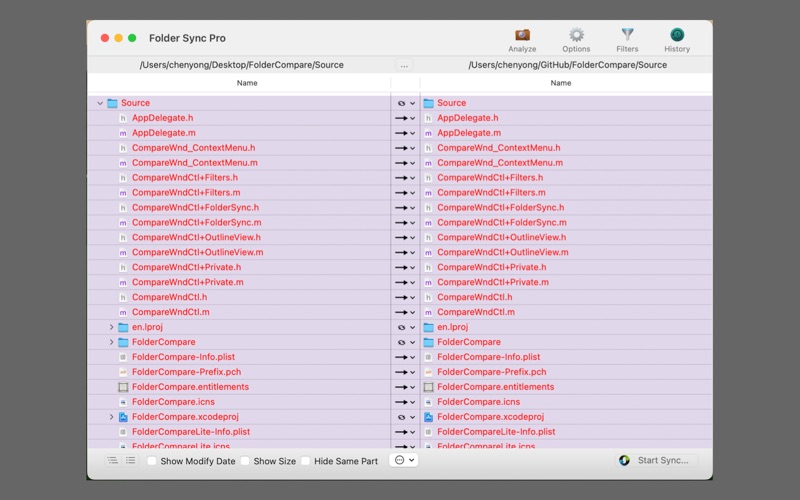Viewport: 800px width, 500px height.
Task: Click the skip icon for FolderCompare.xcodeproj row
Action: coord(402,417)
